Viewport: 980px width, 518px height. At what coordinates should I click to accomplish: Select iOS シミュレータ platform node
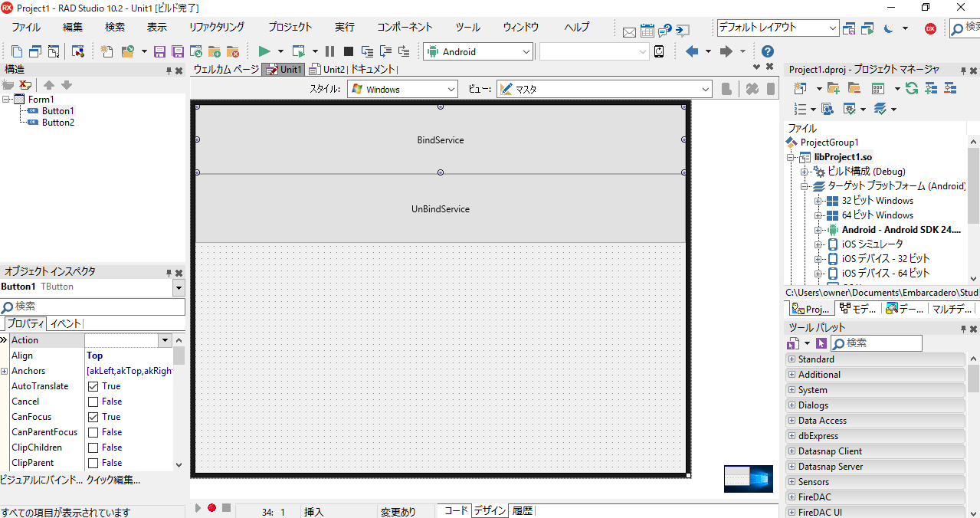(x=872, y=244)
